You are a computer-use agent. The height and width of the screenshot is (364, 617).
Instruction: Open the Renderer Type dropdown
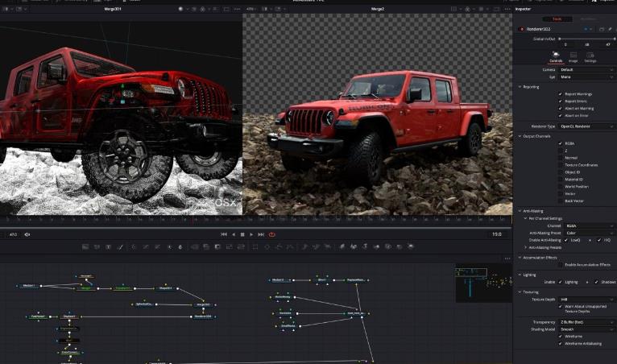click(x=586, y=126)
